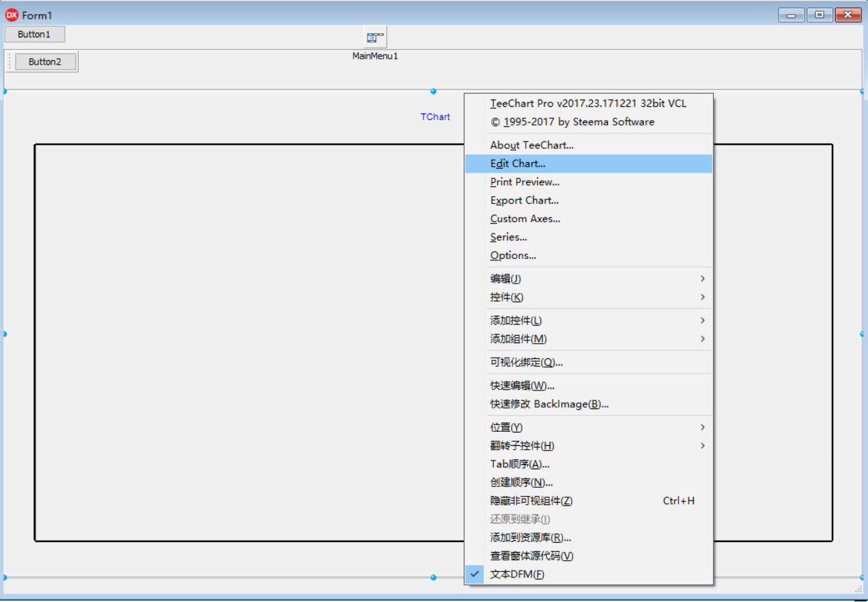Expand the 位置(V) submenu

tap(588, 427)
